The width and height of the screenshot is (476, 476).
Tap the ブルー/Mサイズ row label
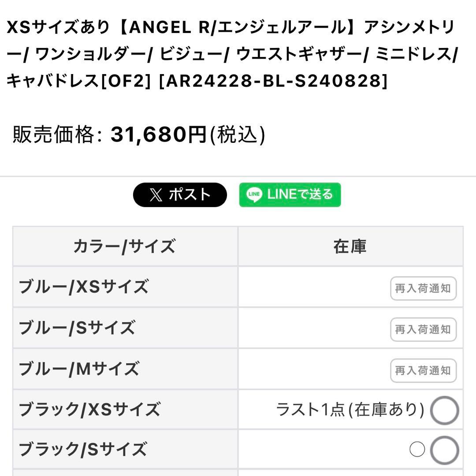coord(79,369)
